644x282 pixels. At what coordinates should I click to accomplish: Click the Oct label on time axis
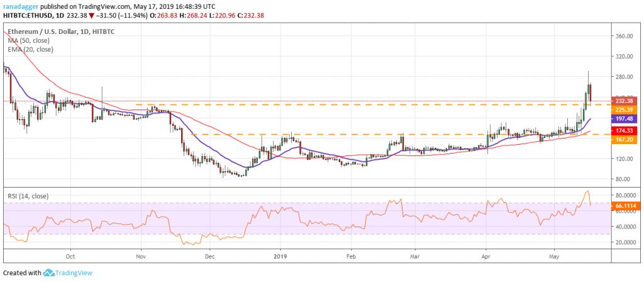(x=70, y=257)
